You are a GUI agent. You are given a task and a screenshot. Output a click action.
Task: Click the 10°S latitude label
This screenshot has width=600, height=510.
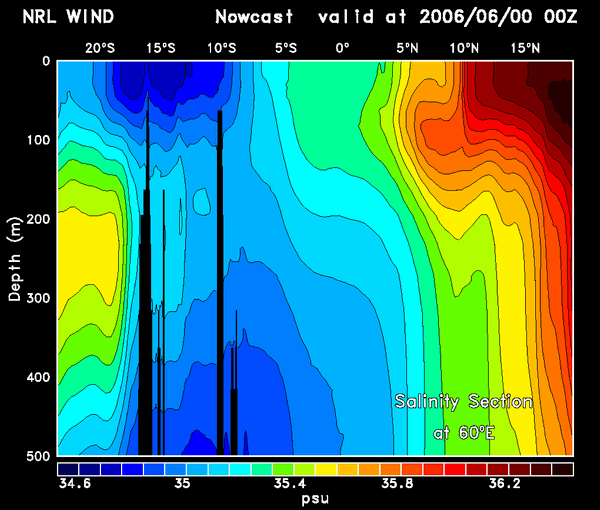click(x=222, y=48)
